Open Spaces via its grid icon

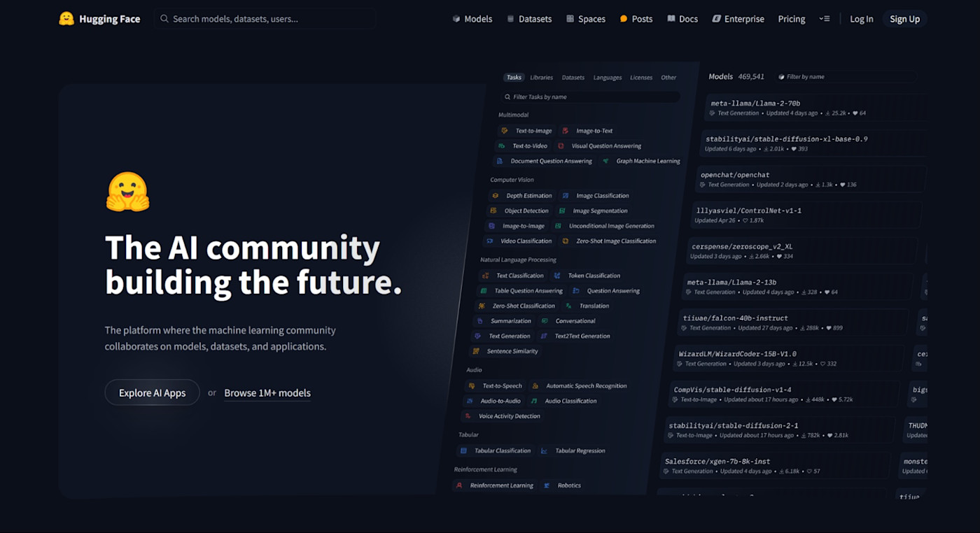(570, 19)
